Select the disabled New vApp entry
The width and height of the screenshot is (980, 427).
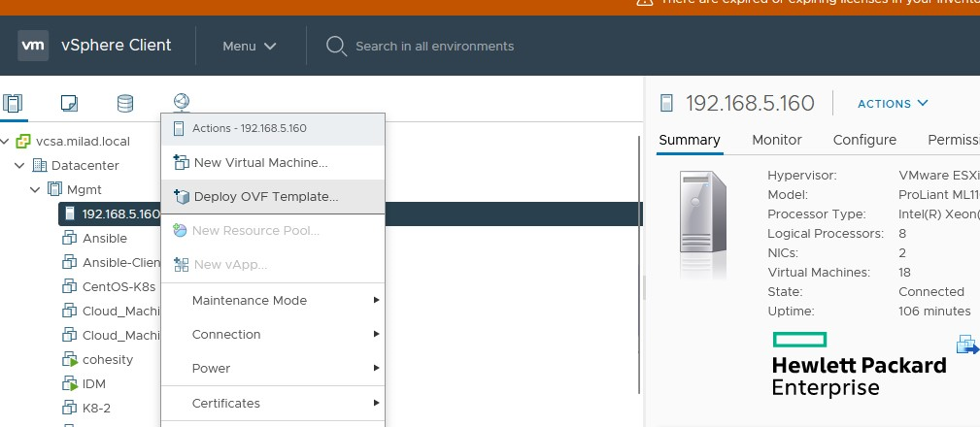click(x=273, y=265)
